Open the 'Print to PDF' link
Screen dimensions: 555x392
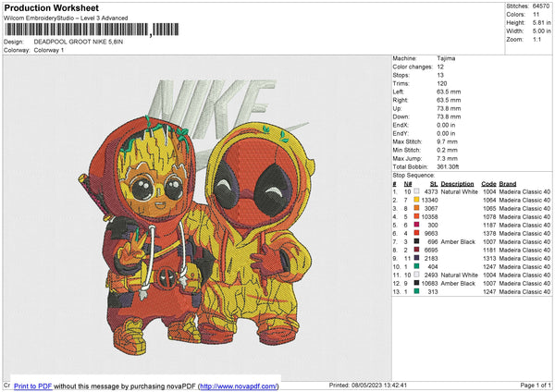33,386
